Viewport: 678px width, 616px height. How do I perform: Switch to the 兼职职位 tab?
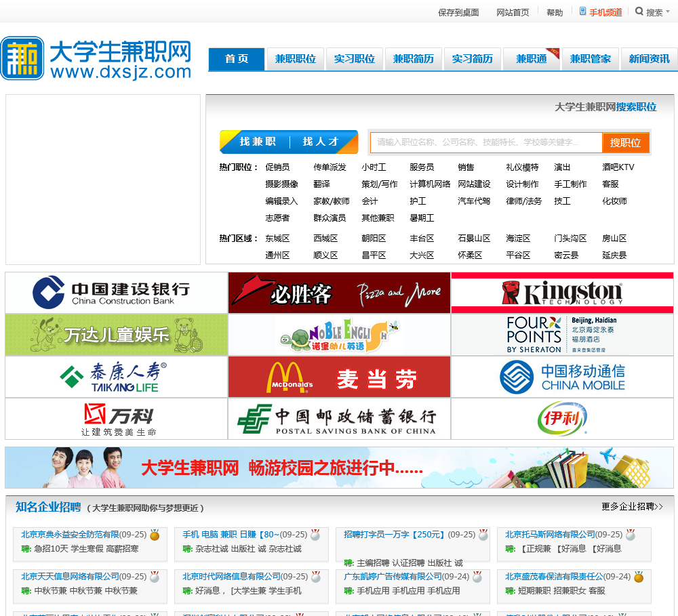pos(296,59)
